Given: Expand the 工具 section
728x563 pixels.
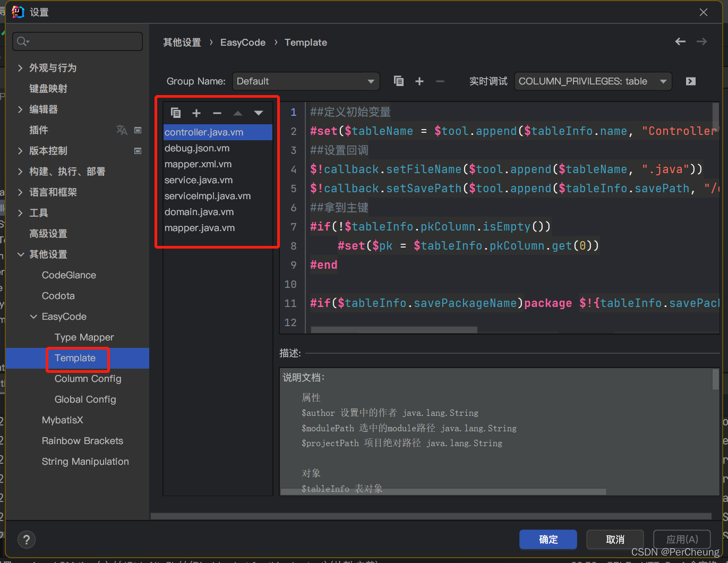Looking at the screenshot, I should (x=20, y=212).
